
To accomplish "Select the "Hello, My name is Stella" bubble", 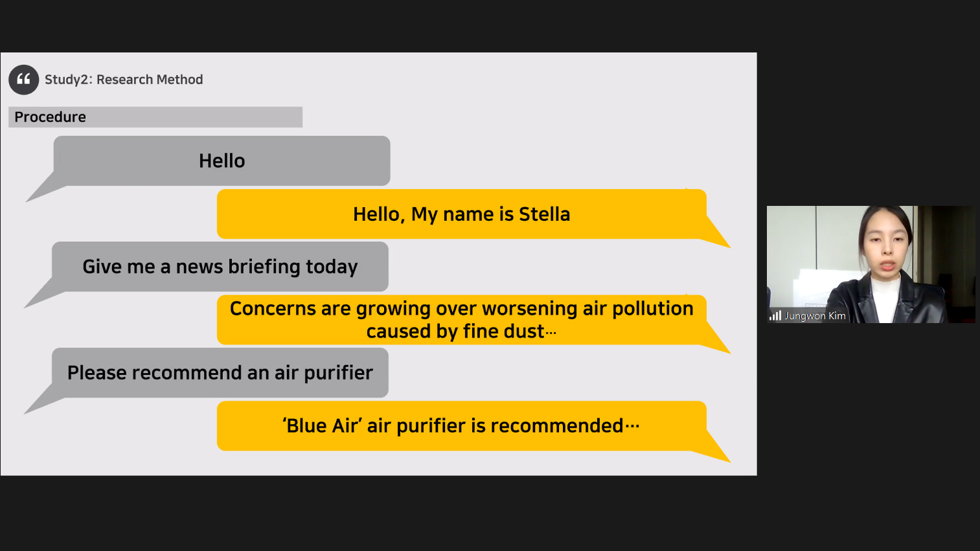I will coord(461,214).
